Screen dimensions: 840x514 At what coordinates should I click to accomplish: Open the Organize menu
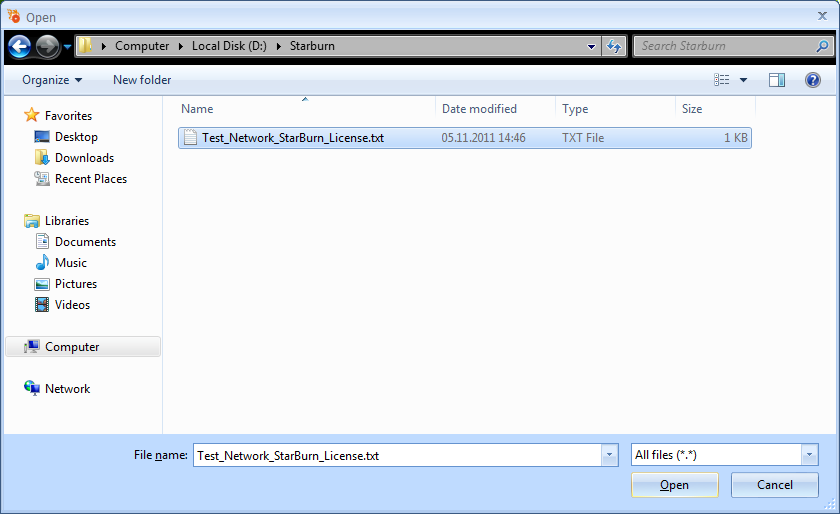click(x=52, y=80)
